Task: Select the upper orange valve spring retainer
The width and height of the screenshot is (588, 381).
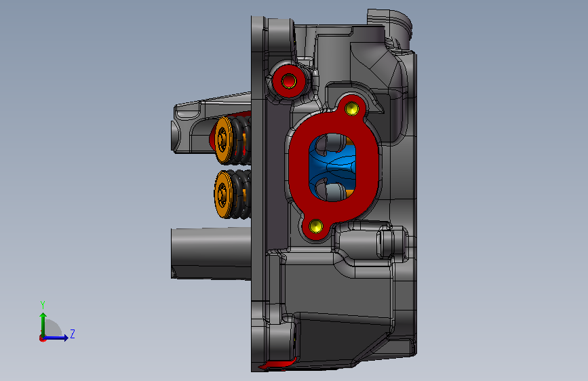Action: pos(224,140)
